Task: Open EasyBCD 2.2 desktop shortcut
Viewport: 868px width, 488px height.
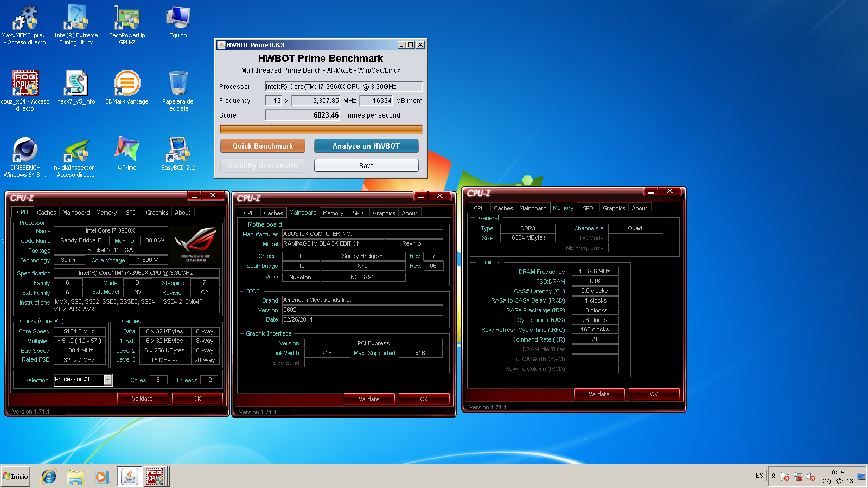Action: tap(178, 154)
